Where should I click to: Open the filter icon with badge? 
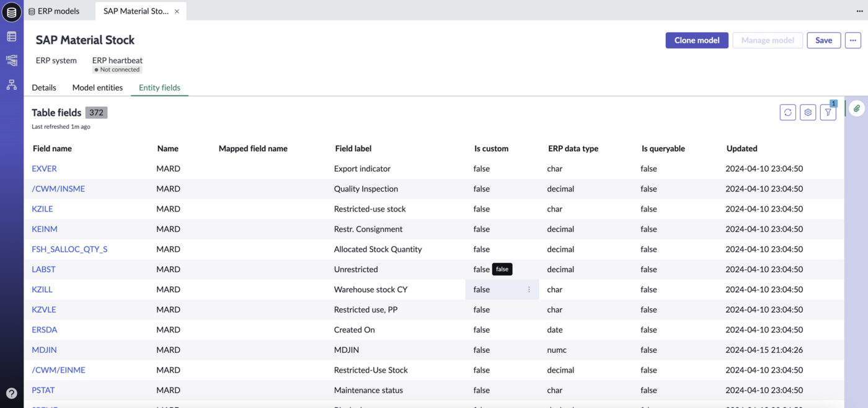coord(828,112)
